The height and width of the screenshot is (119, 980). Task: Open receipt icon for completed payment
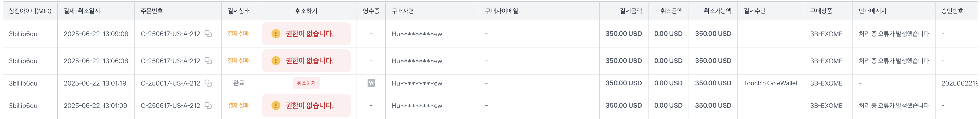coord(371,83)
